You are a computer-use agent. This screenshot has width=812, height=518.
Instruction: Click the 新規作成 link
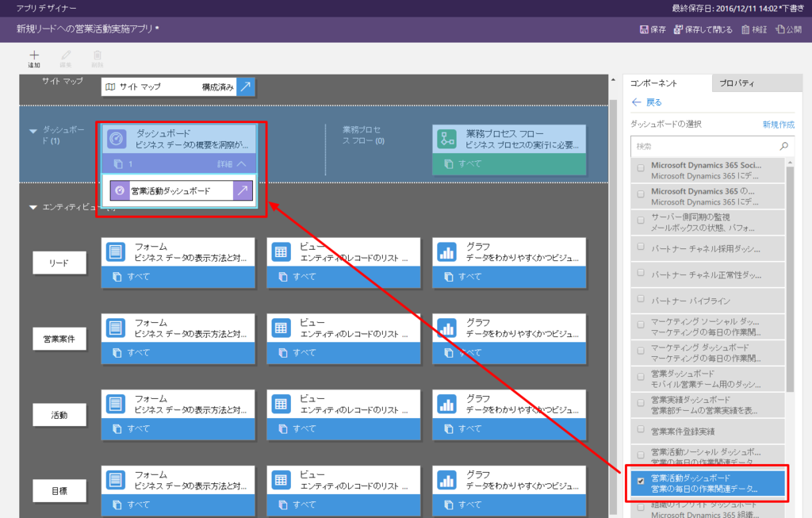tap(779, 125)
